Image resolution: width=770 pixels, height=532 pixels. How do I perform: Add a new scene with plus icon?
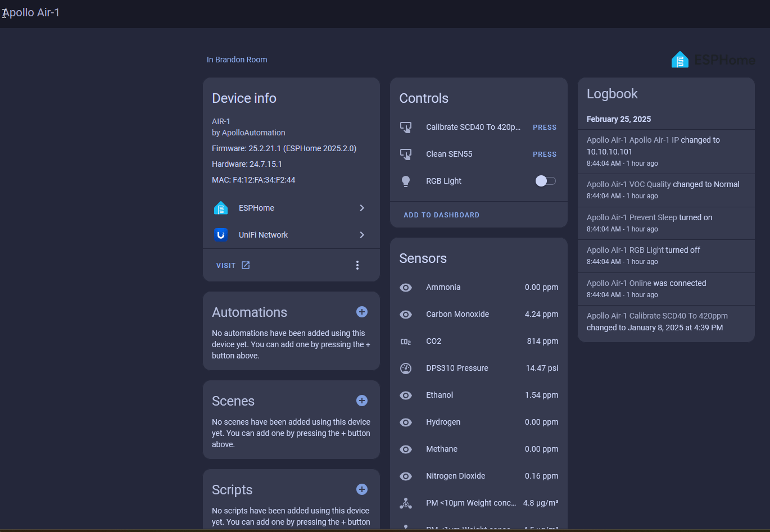tap(362, 401)
